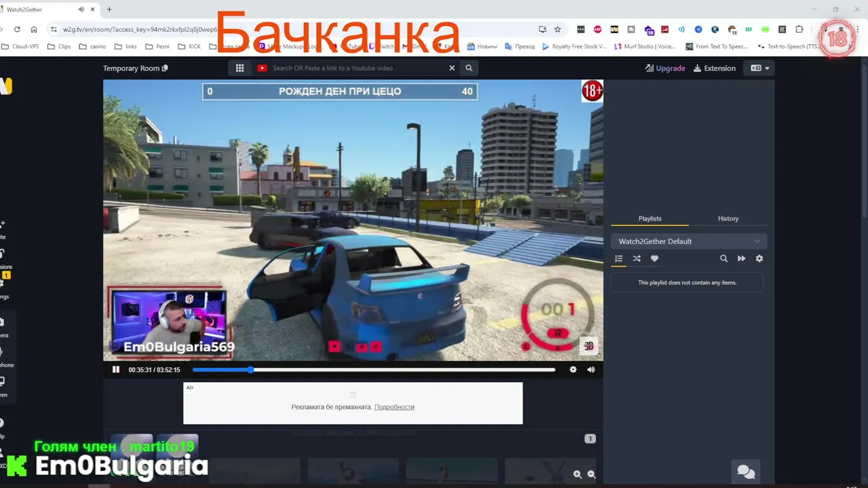Skip to next item with fast-forward icon
The image size is (868, 488).
coord(741,258)
